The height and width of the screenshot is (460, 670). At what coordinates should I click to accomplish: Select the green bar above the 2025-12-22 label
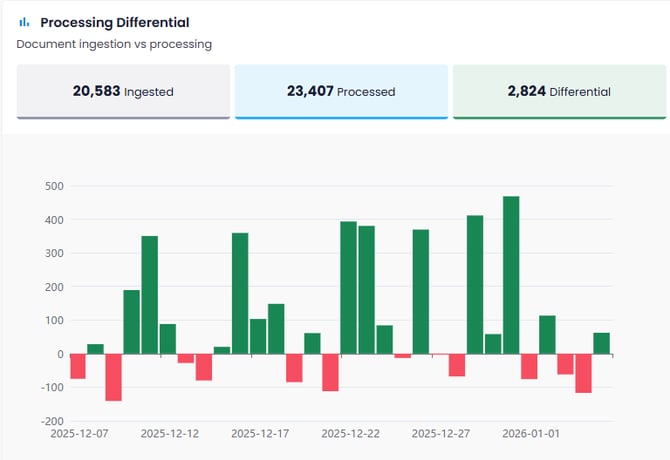(x=348, y=288)
